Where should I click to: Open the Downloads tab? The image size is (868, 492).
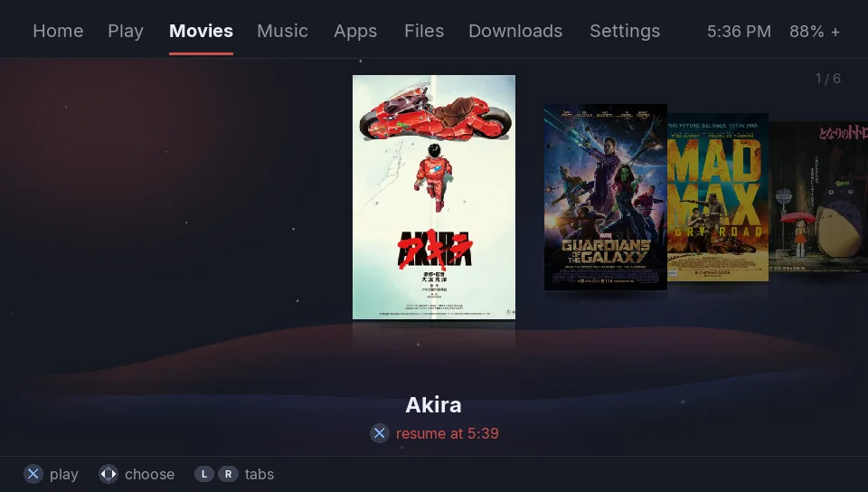click(515, 31)
